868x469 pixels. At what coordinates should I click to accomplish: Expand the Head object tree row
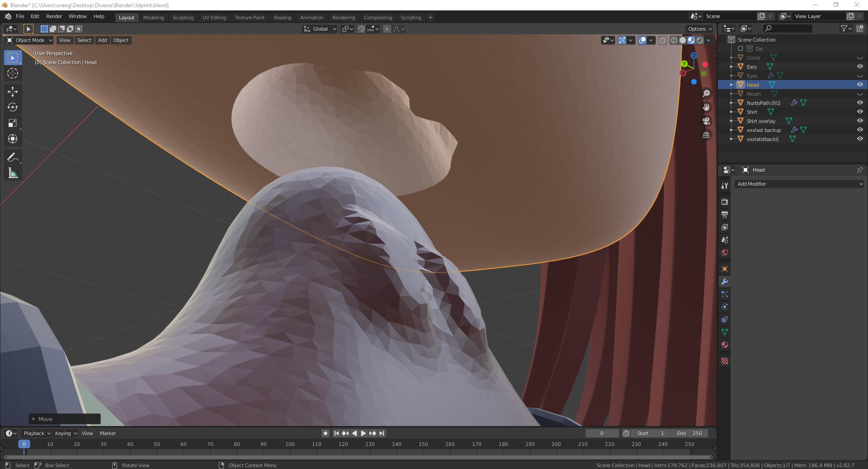coord(731,84)
